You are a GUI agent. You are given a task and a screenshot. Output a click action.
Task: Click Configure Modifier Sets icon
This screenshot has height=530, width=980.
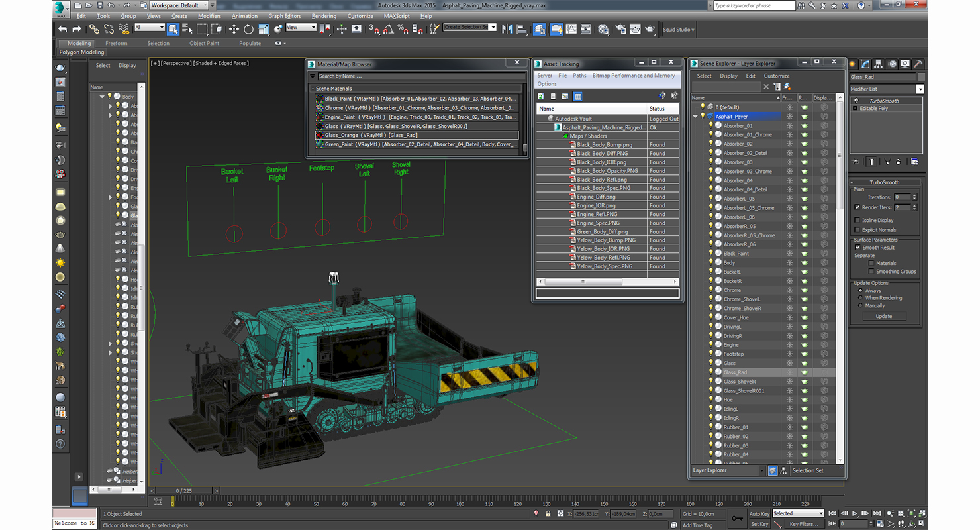915,161
